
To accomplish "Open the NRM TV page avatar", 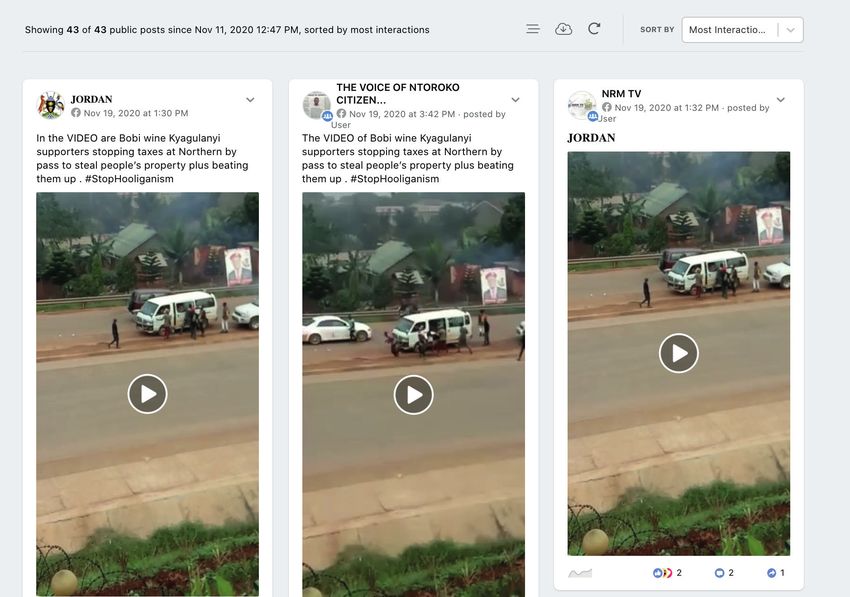I will coord(582,105).
